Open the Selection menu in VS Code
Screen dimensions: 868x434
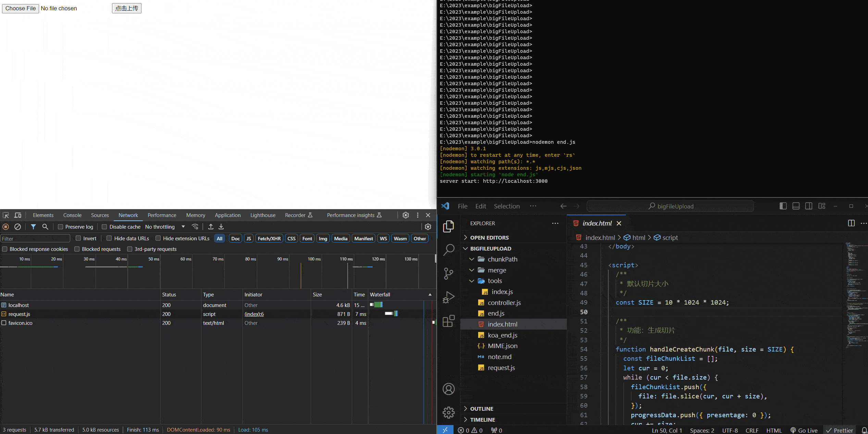pos(506,206)
